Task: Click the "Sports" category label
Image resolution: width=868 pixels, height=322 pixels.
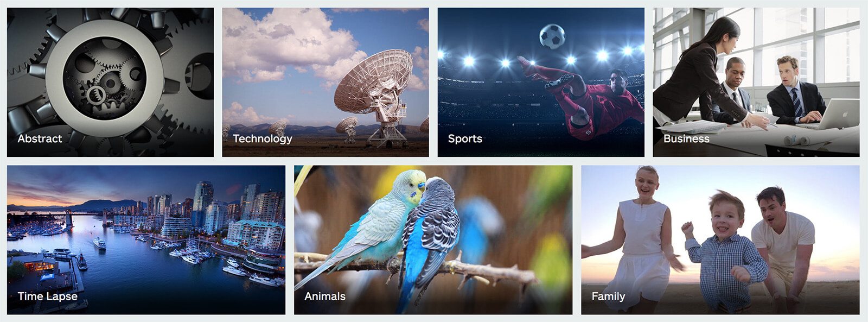Action: click(x=465, y=139)
